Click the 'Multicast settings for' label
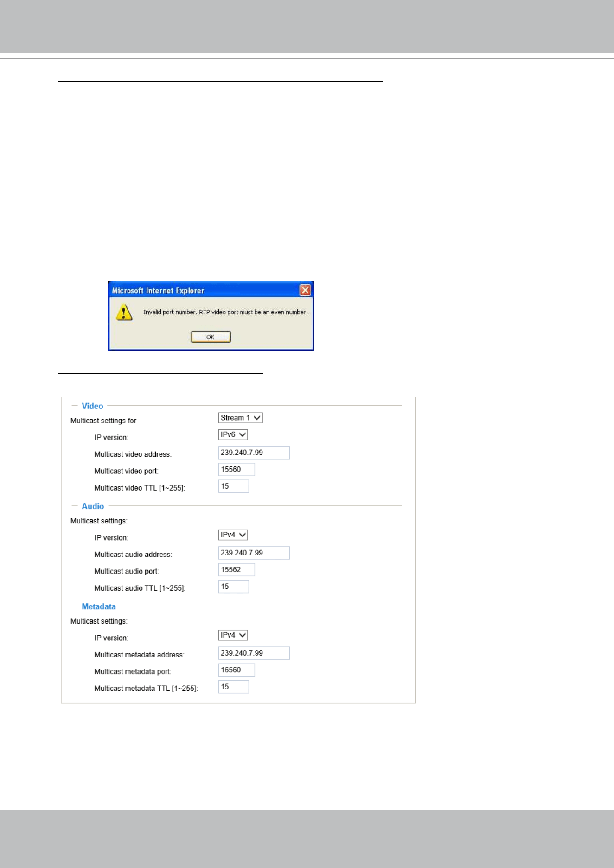 coord(103,421)
